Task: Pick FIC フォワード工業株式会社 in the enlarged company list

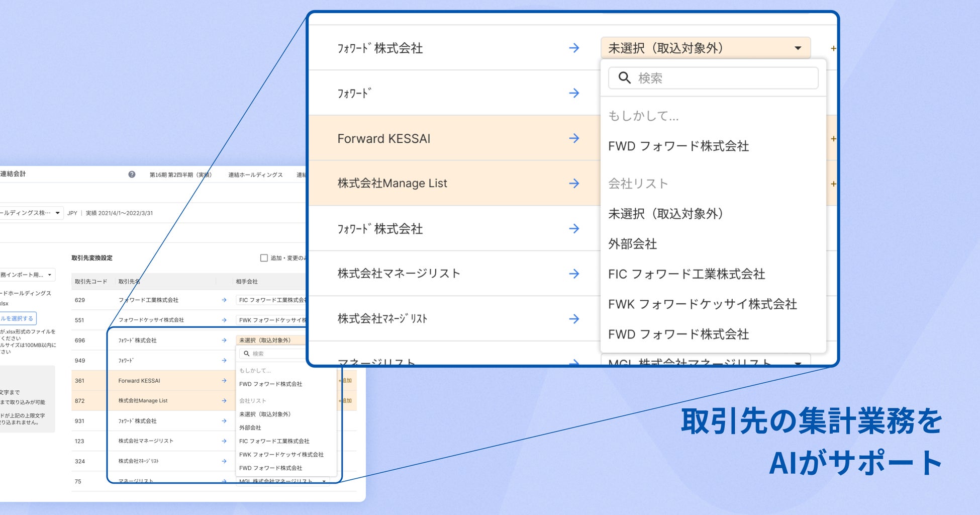Action: point(687,274)
